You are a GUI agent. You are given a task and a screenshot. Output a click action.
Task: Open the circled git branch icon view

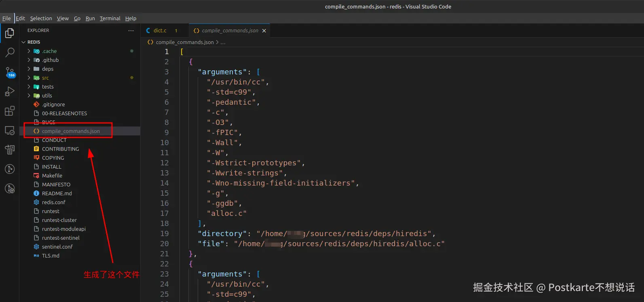(x=10, y=169)
